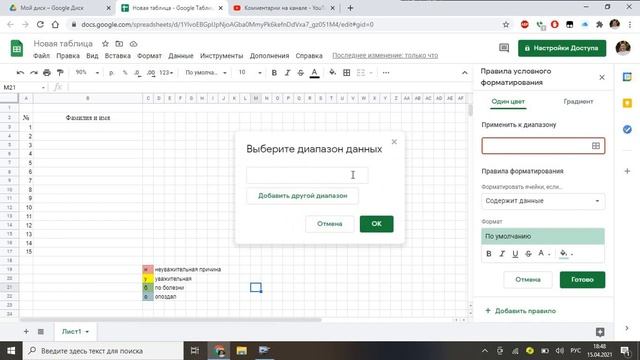Open Google Keep side panel icon

click(x=627, y=103)
